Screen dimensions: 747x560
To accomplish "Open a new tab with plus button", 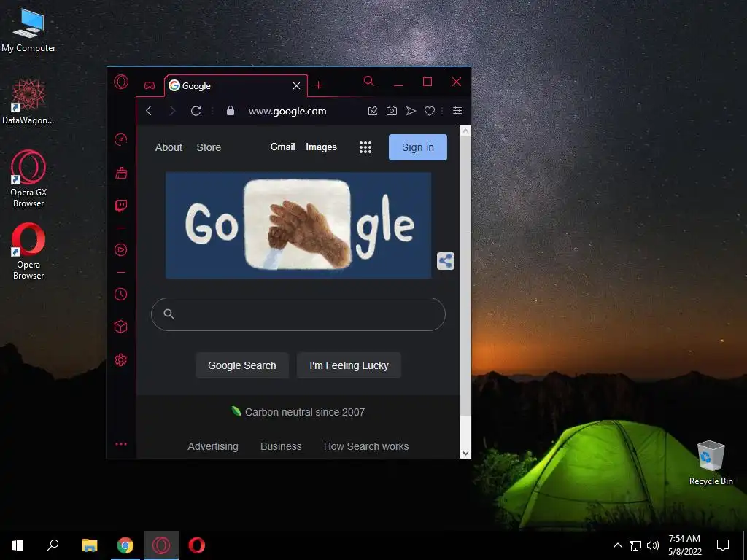I will coord(319,85).
